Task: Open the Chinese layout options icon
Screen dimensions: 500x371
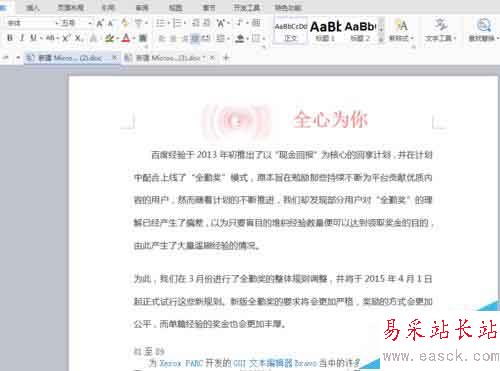Action: pyautogui.click(x=220, y=23)
